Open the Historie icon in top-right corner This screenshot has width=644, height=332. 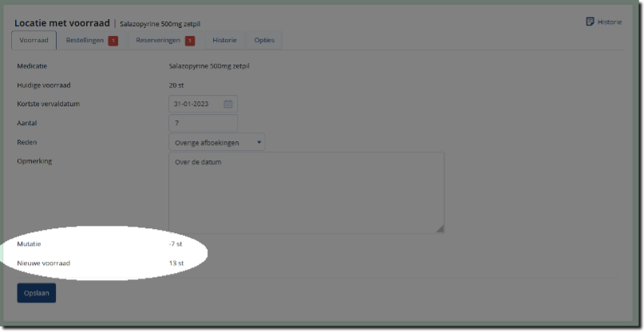(x=590, y=22)
